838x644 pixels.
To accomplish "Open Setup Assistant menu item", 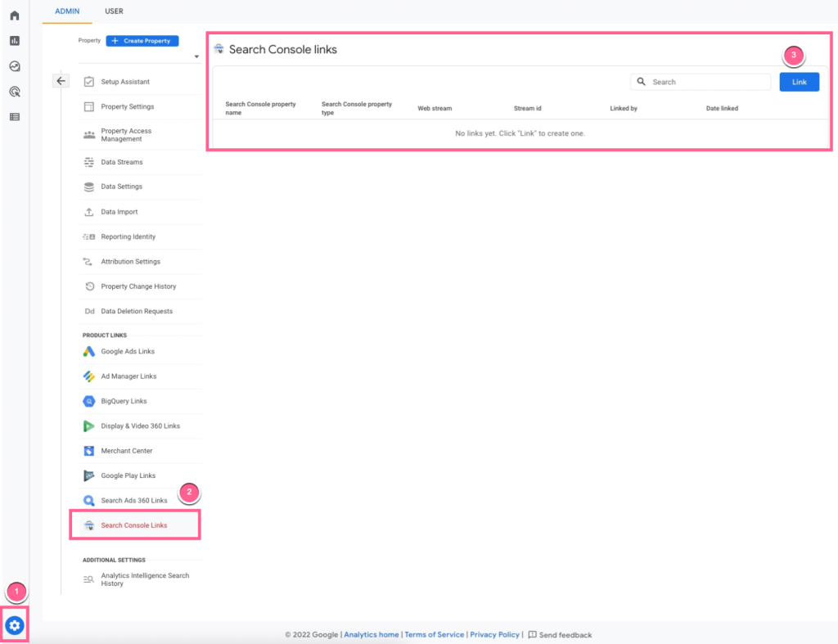I will tap(140, 82).
